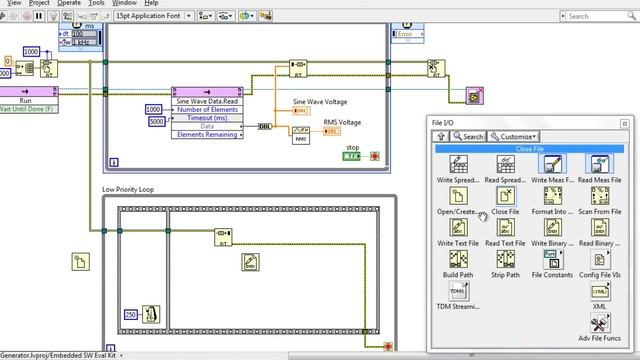Toggle Highlight Execution light bulb

[53, 16]
